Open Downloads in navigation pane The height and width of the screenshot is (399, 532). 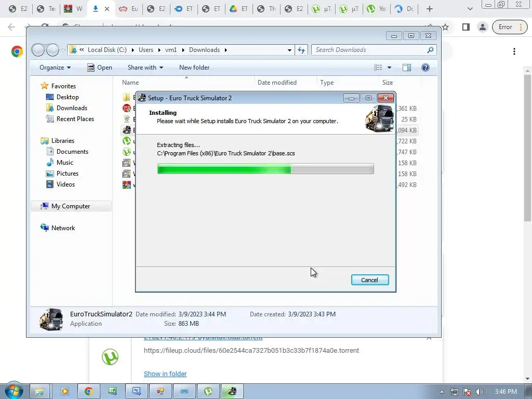click(x=72, y=108)
